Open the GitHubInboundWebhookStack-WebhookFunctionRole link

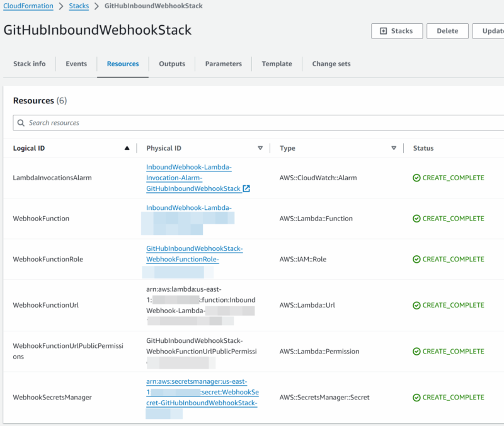click(x=194, y=254)
